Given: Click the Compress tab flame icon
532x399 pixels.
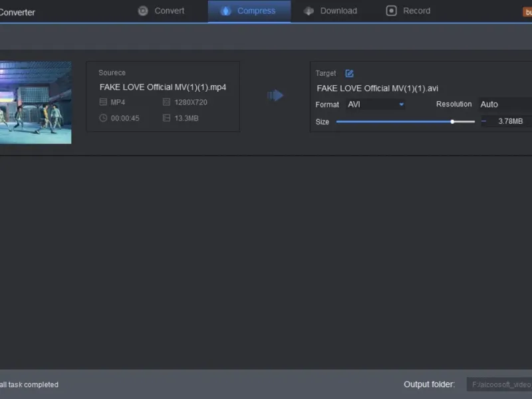Looking at the screenshot, I should coord(225,11).
